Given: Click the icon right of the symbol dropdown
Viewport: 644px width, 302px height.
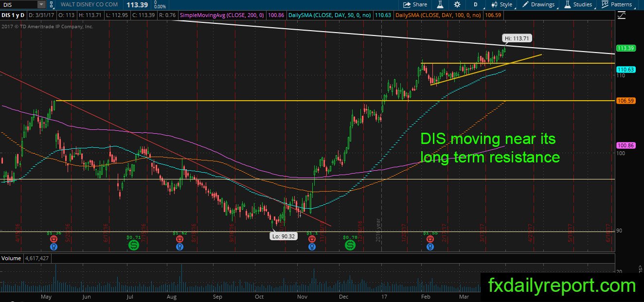Looking at the screenshot, I should (52, 4).
